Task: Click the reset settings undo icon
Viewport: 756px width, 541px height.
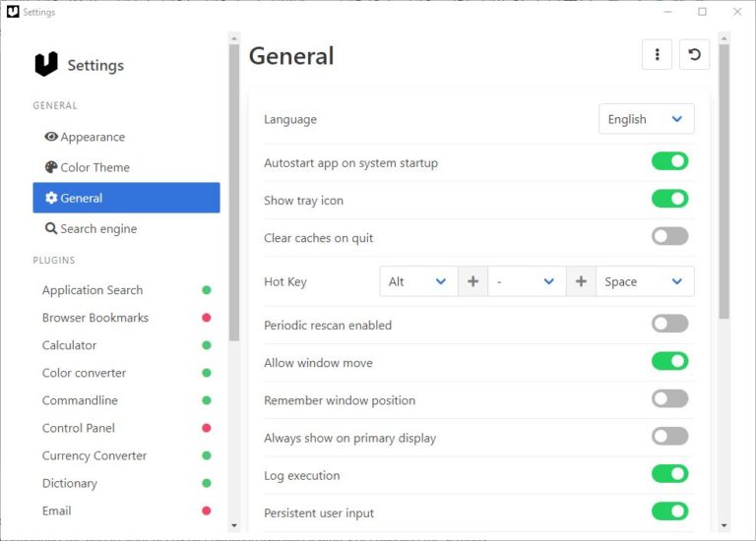Action: click(694, 55)
